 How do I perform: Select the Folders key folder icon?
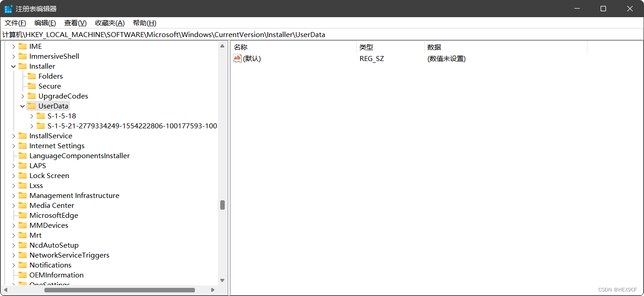point(32,76)
